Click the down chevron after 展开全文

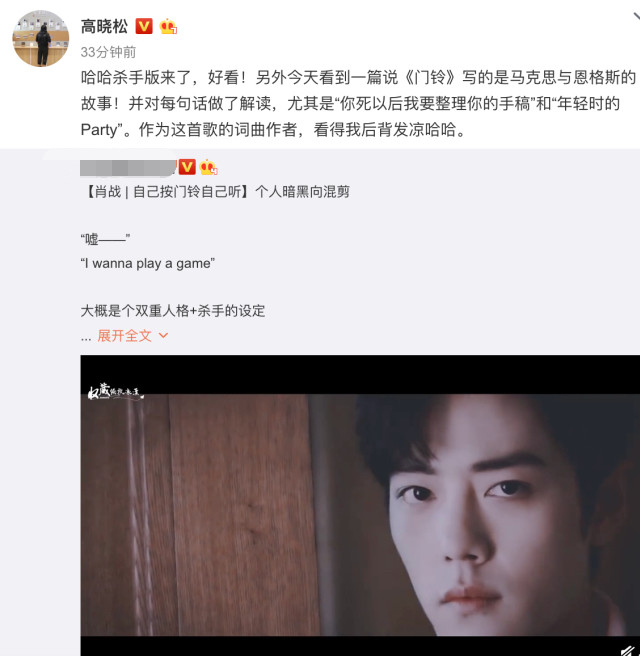pyautogui.click(x=164, y=336)
